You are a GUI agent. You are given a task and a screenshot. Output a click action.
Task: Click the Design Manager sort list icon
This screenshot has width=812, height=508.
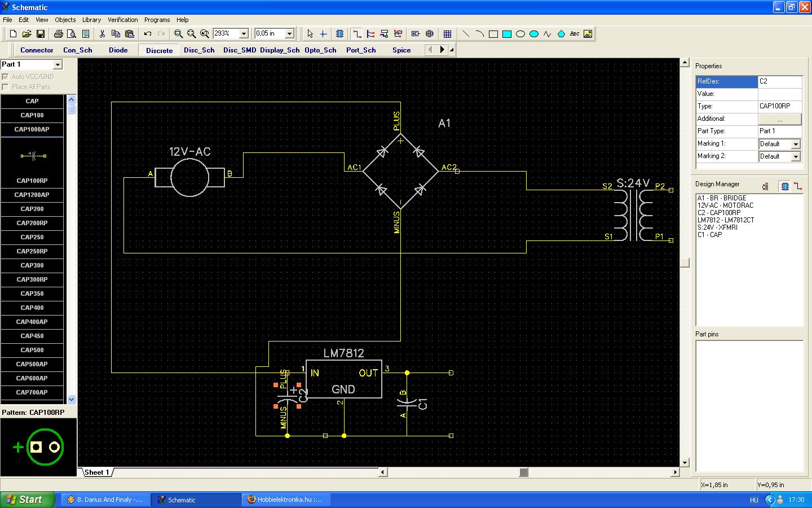766,186
